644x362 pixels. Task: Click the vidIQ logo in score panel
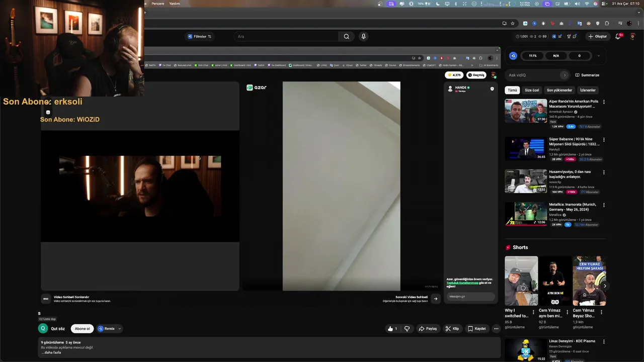point(513,56)
